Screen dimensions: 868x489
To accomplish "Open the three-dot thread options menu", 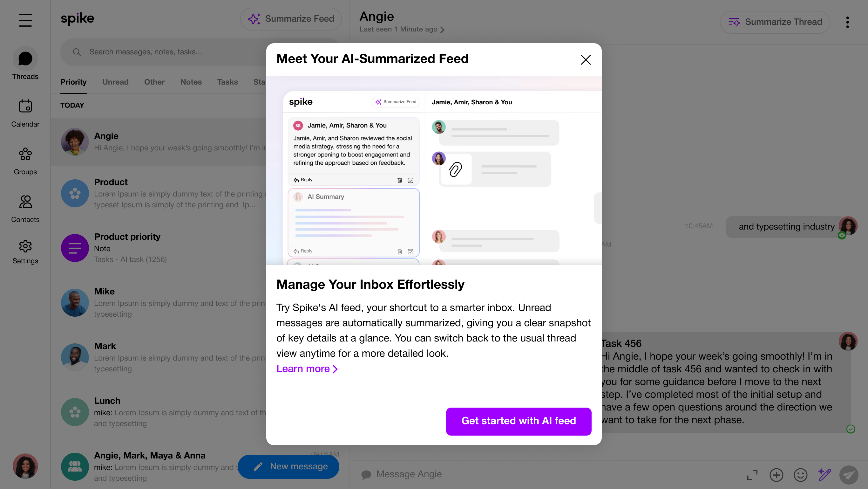I will click(x=847, y=22).
